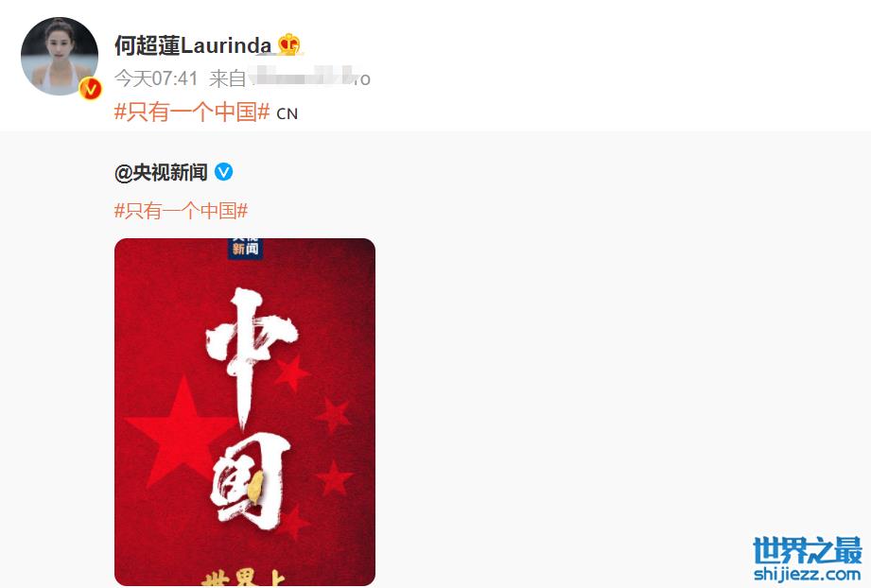Image resolution: width=871 pixels, height=588 pixels.
Task: Click the crown membership icon beside username
Action: 288,44
